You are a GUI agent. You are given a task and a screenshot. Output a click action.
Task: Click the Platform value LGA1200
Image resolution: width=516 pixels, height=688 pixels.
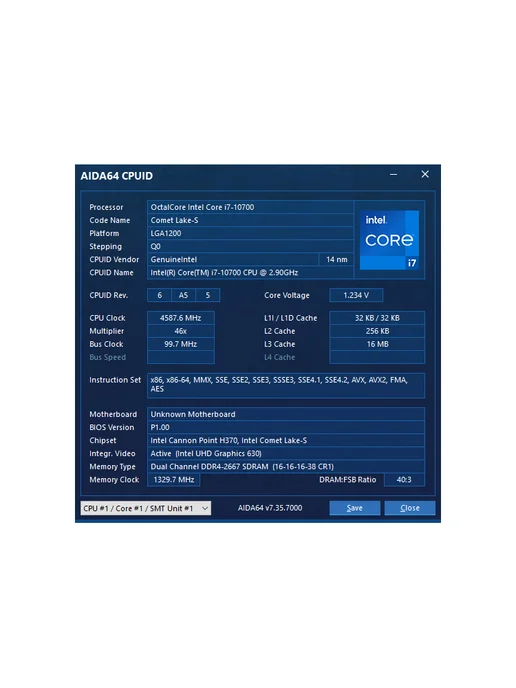pyautogui.click(x=250, y=233)
